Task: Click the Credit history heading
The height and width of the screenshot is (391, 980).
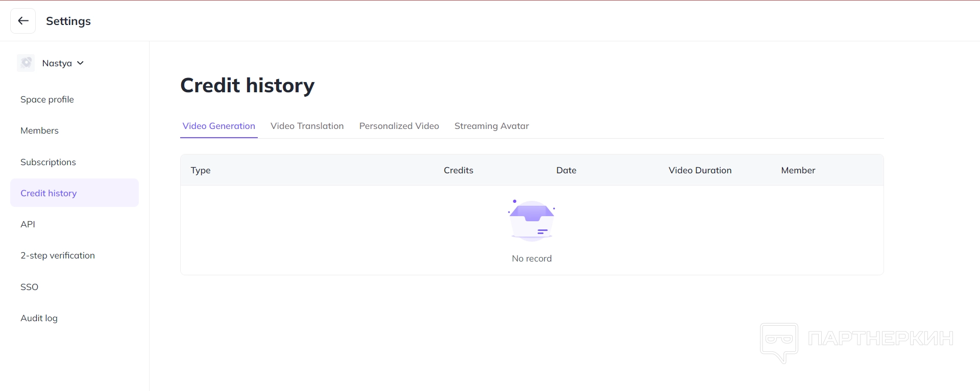Action: (x=248, y=85)
